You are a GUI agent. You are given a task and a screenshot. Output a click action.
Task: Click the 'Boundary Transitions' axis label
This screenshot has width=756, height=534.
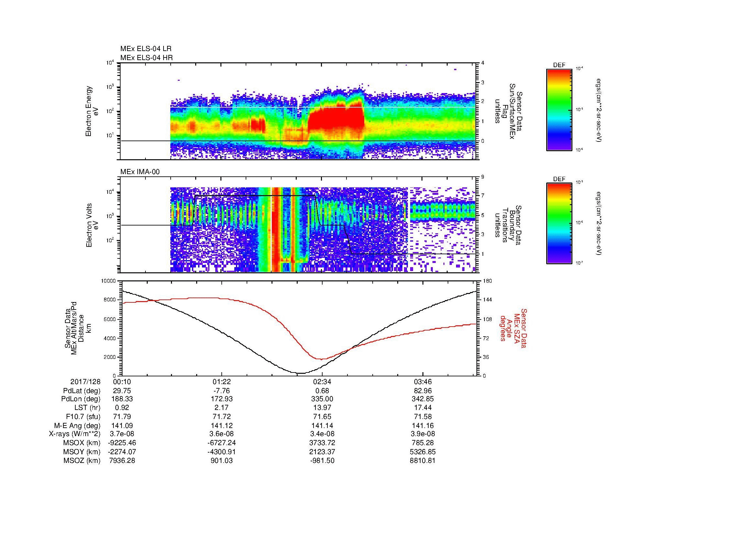point(508,225)
